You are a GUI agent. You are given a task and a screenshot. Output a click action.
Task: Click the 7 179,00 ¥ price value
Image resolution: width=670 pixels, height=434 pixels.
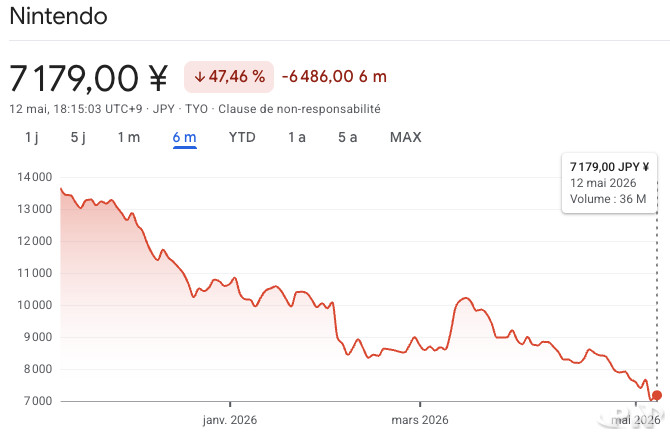click(x=88, y=78)
